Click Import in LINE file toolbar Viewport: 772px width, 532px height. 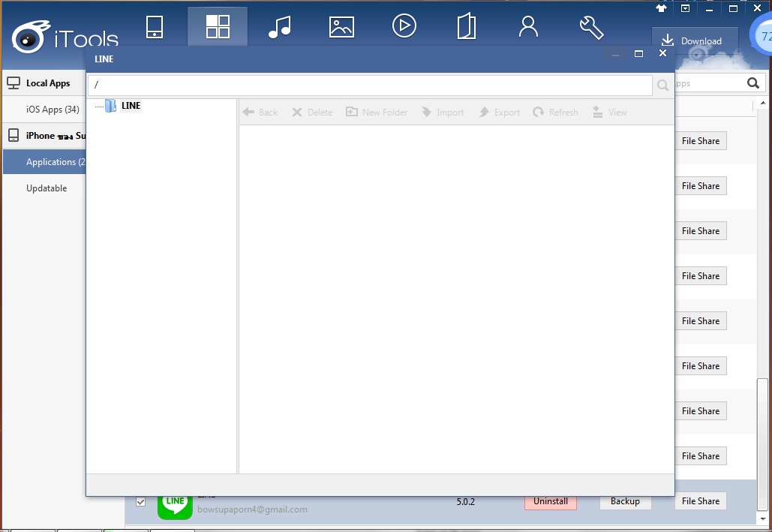click(443, 113)
